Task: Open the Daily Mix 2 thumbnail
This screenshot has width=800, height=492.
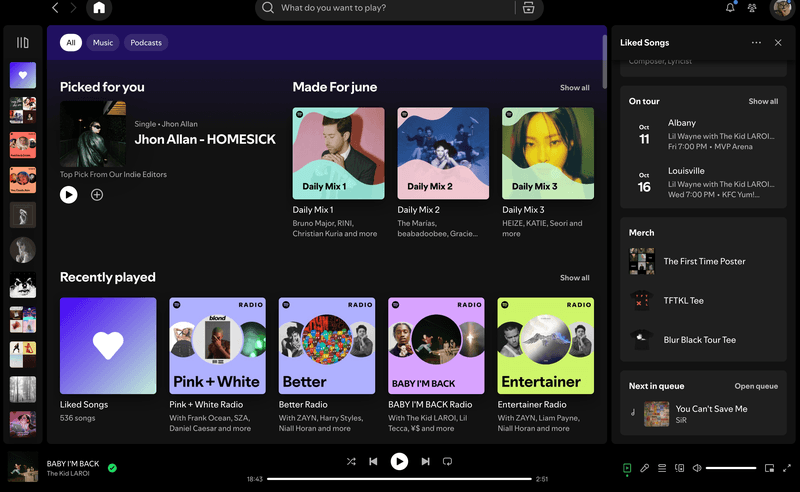Action: tap(443, 153)
